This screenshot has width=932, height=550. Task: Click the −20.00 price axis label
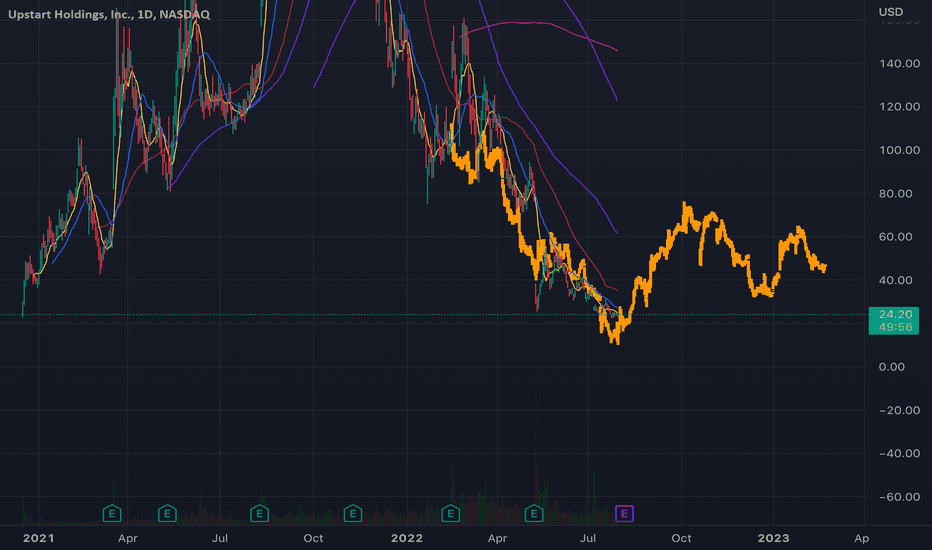(x=899, y=410)
